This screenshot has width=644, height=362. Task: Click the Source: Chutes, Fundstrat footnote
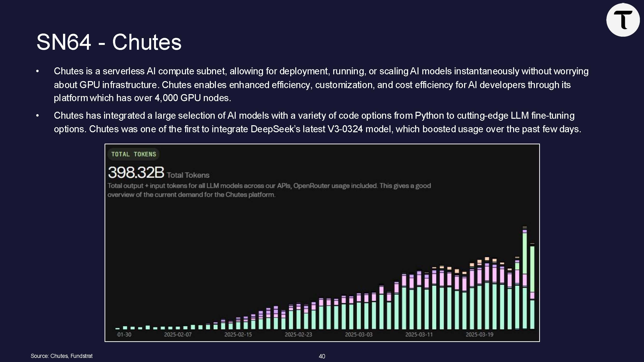coord(62,356)
